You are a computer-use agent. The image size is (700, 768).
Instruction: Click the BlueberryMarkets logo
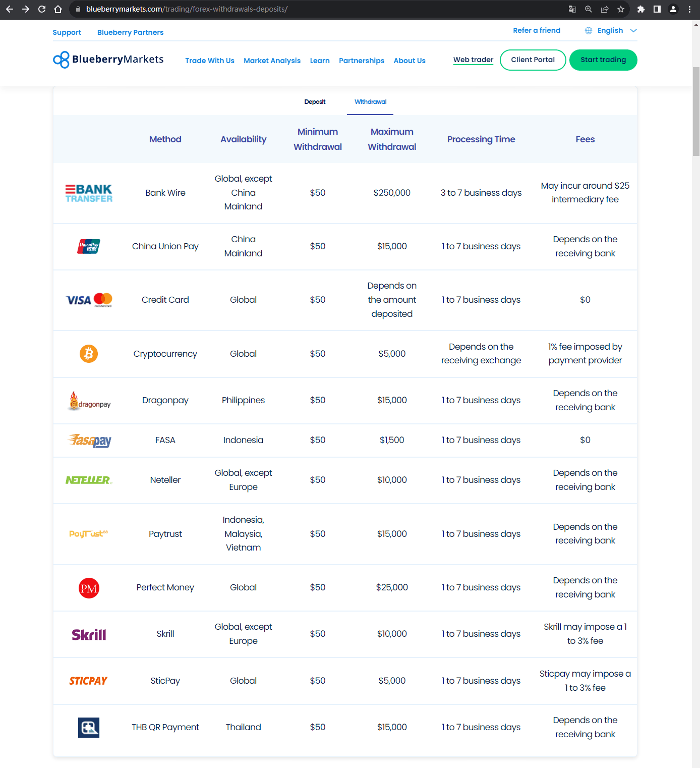108,60
